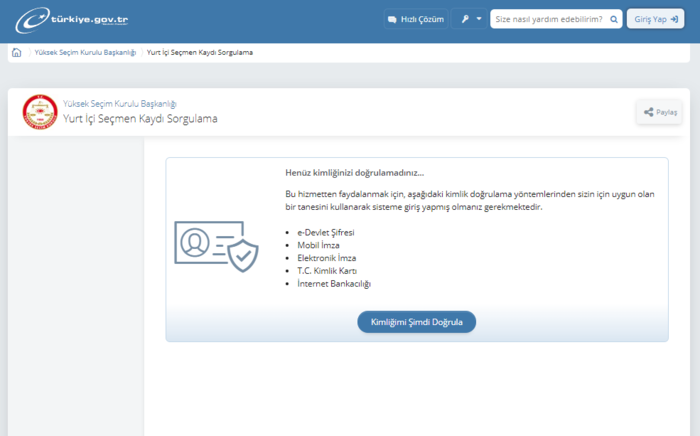Click the Yüksek Seçim Kurulu Başkanlığı header link
The width and height of the screenshot is (700, 436).
[x=119, y=103]
